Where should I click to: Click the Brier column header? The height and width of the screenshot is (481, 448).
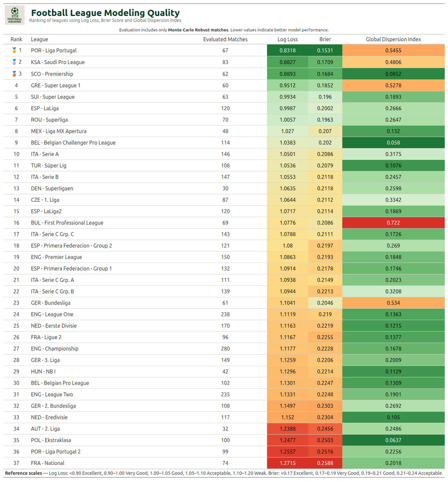[325, 39]
